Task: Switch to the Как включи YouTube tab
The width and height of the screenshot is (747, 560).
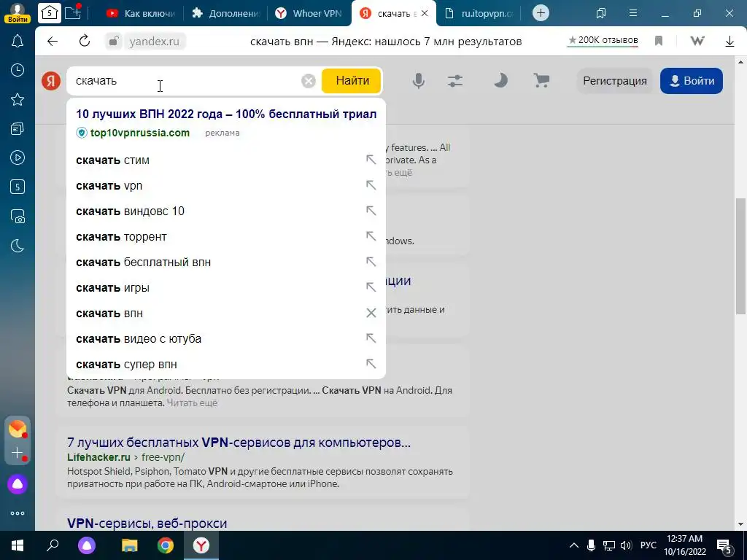Action: click(x=141, y=13)
